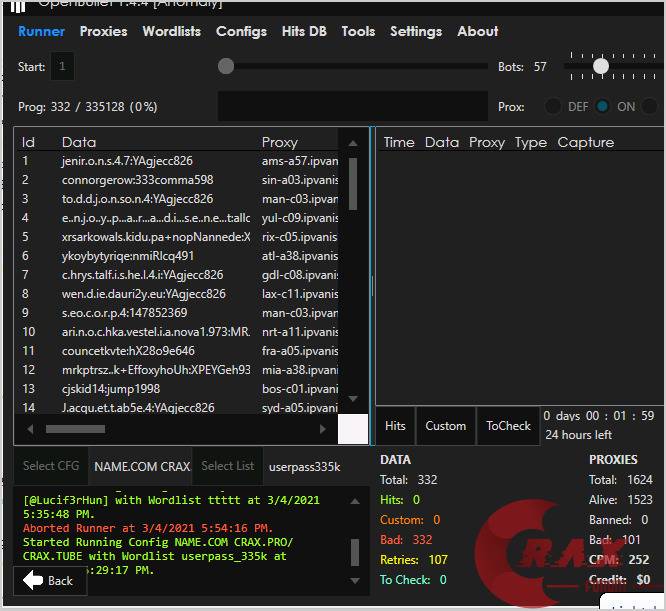666x611 pixels.
Task: Click the Back button
Action: pos(50,580)
